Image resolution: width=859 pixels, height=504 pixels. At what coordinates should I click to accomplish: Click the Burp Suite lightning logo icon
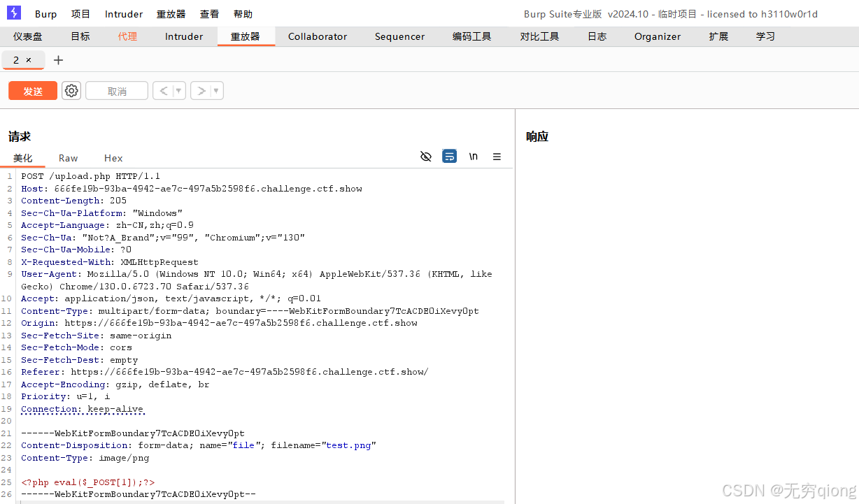14,13
